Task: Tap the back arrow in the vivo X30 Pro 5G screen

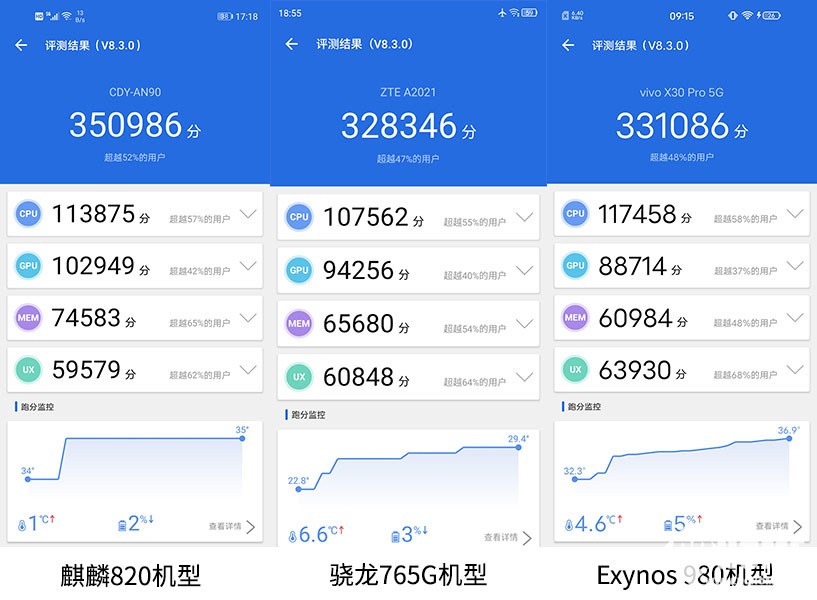Action: [x=568, y=45]
